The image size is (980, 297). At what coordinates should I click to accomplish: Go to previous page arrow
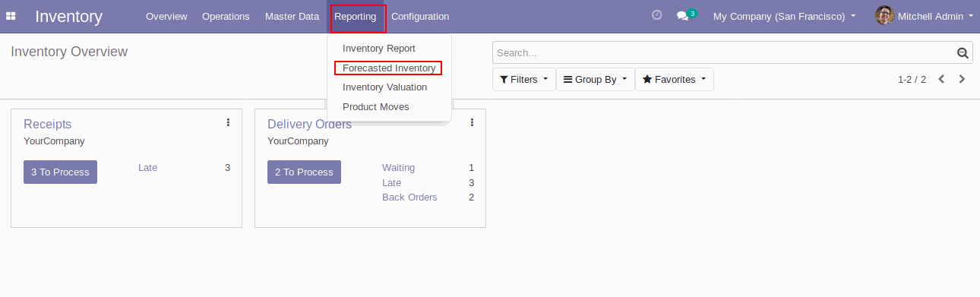(x=941, y=79)
